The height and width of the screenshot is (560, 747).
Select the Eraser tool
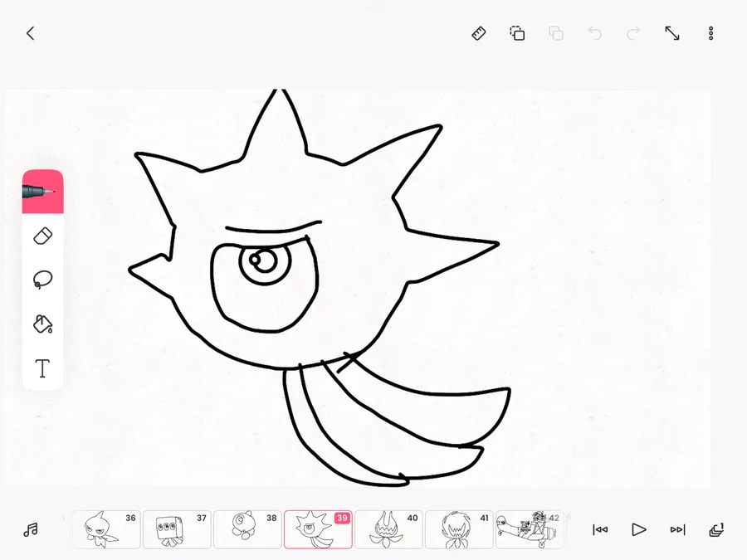click(43, 236)
